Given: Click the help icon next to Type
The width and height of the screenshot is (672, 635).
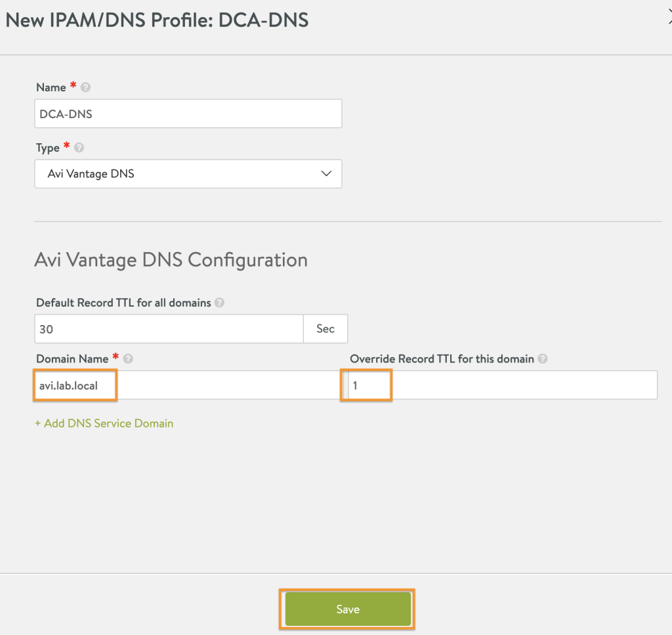Looking at the screenshot, I should (x=79, y=148).
